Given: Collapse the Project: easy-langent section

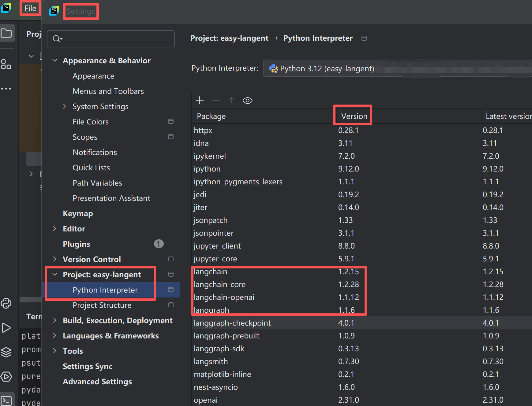Looking at the screenshot, I should pyautogui.click(x=55, y=274).
